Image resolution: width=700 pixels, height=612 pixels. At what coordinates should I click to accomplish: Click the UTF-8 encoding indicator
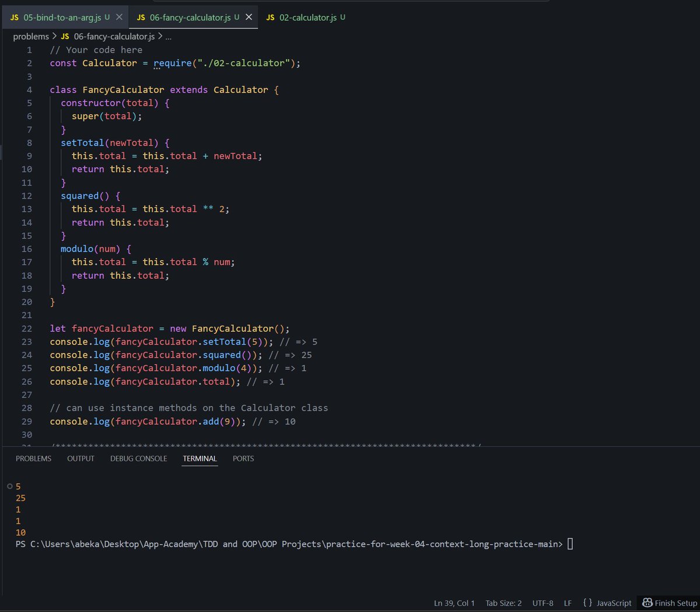click(542, 603)
